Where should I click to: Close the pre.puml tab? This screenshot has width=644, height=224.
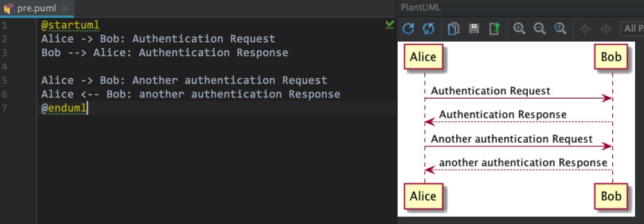(x=64, y=8)
